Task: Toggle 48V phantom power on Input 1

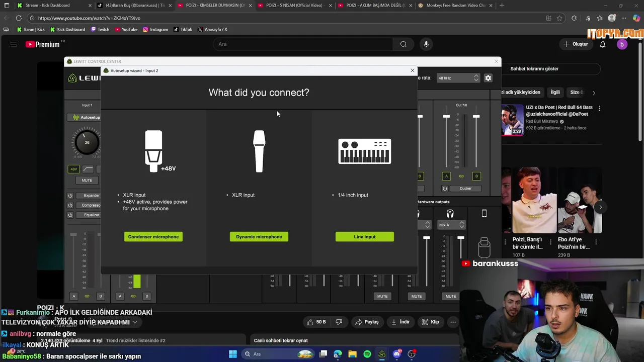Action: [73, 169]
